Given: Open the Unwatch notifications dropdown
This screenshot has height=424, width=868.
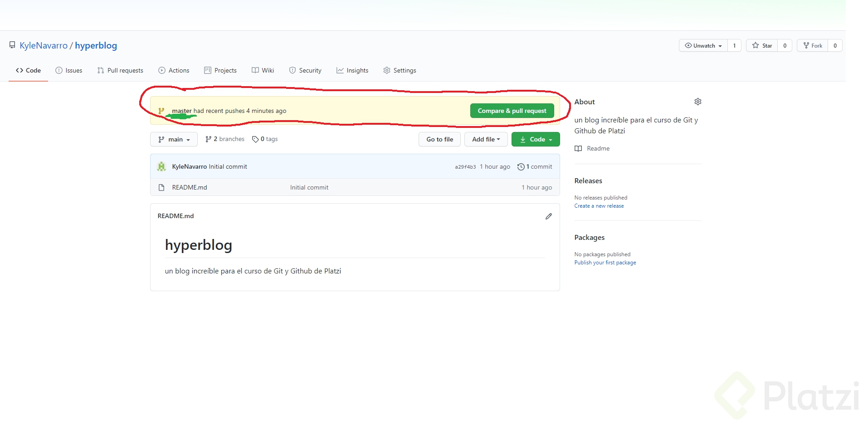Looking at the screenshot, I should coord(703,45).
